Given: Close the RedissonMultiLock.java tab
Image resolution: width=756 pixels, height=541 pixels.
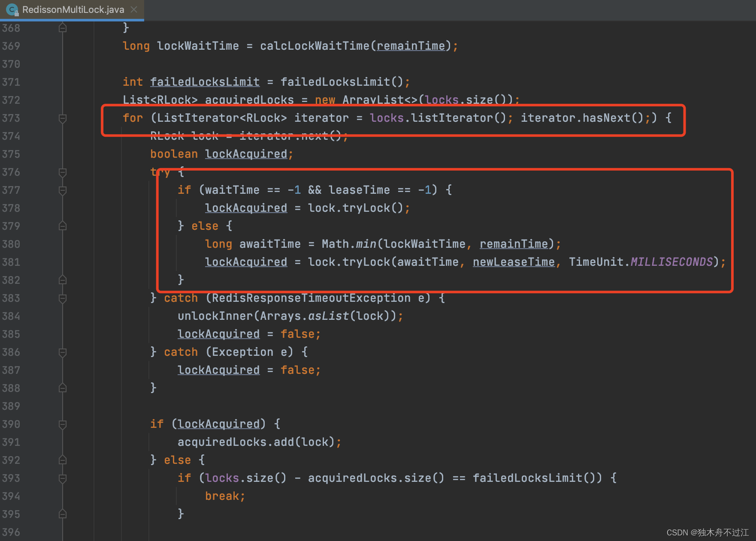Looking at the screenshot, I should pos(134,9).
